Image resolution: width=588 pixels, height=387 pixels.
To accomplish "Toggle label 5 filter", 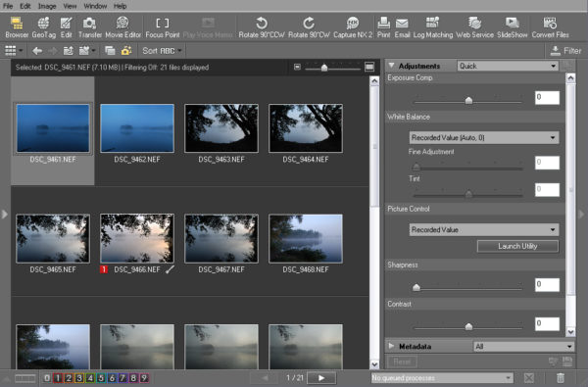I will click(x=101, y=378).
